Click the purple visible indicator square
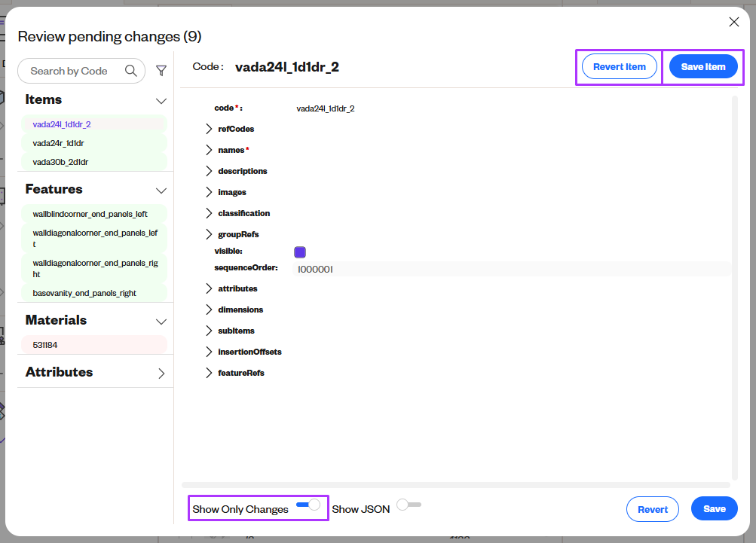Image resolution: width=756 pixels, height=543 pixels. (300, 252)
